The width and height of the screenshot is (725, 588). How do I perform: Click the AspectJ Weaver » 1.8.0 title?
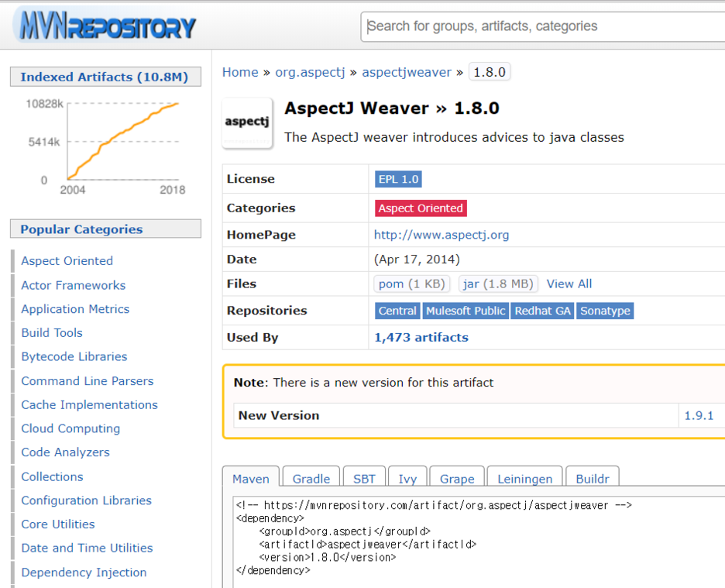click(392, 108)
